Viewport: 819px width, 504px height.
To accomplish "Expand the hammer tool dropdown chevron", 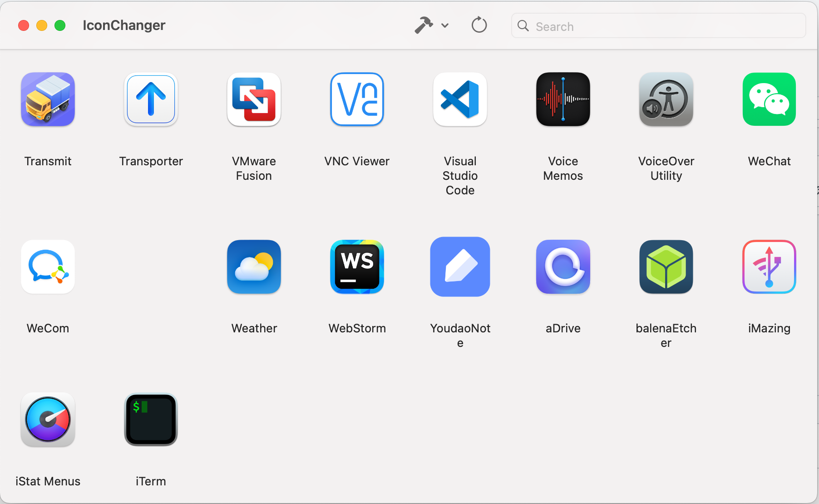I will point(445,25).
